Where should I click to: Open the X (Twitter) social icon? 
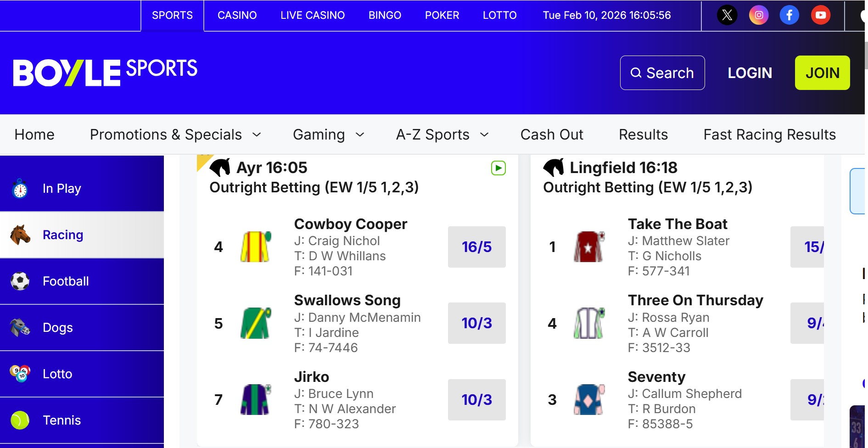click(727, 15)
